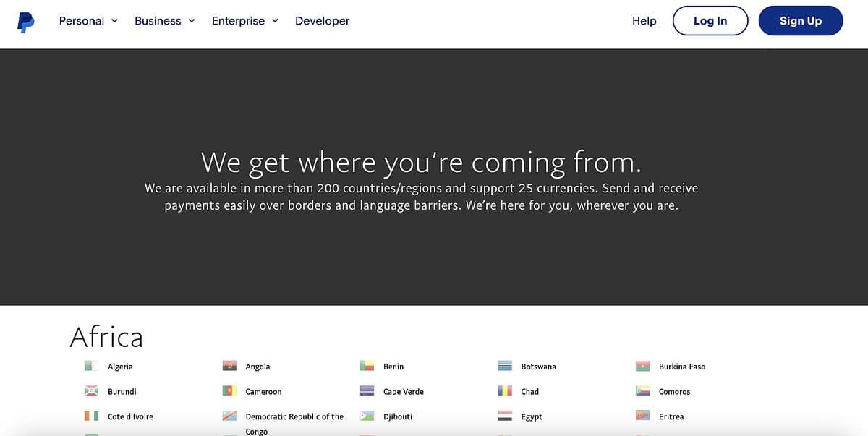Image resolution: width=868 pixels, height=436 pixels.
Task: Pick the Cape Verde country link
Action: pos(404,391)
